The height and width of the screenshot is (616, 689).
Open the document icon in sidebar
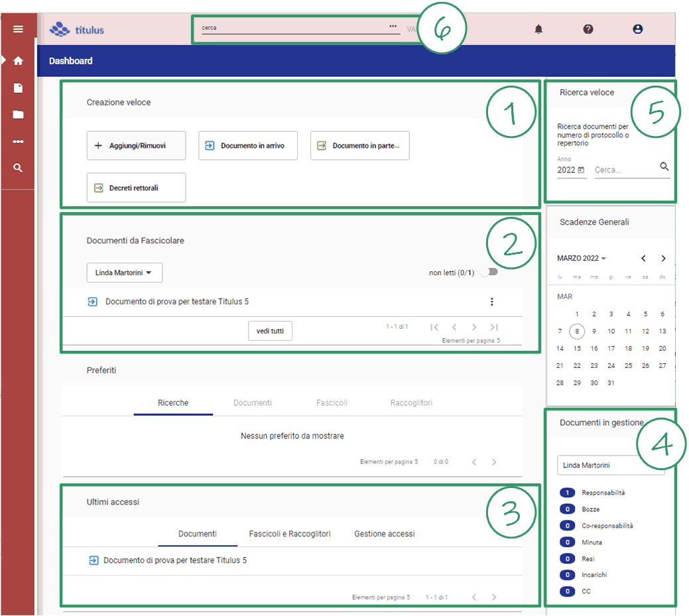pyautogui.click(x=18, y=88)
